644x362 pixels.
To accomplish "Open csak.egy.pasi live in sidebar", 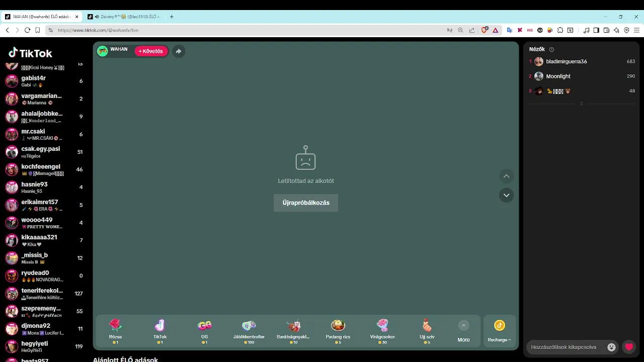I will pos(44,152).
